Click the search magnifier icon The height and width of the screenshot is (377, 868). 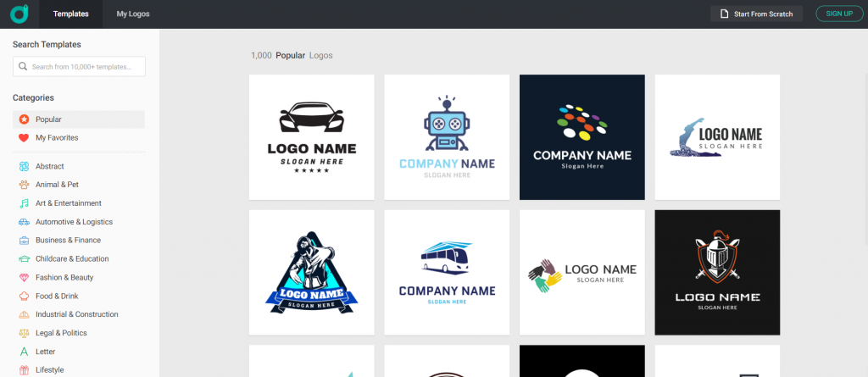tap(23, 66)
